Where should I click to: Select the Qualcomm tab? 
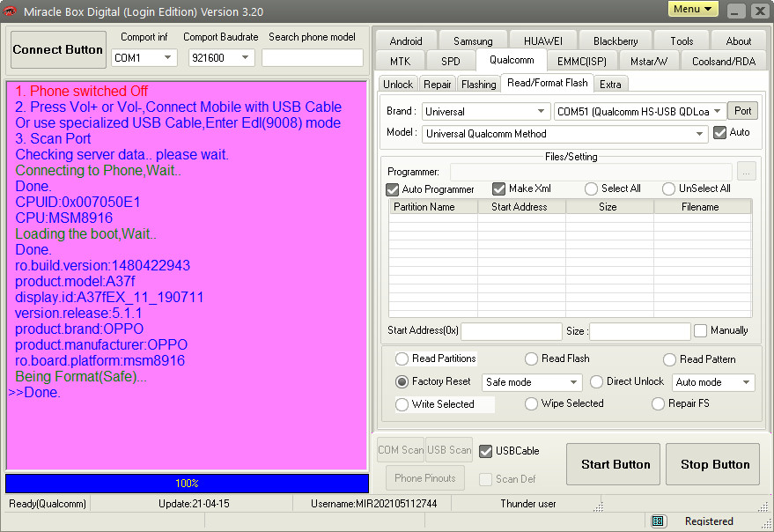512,60
